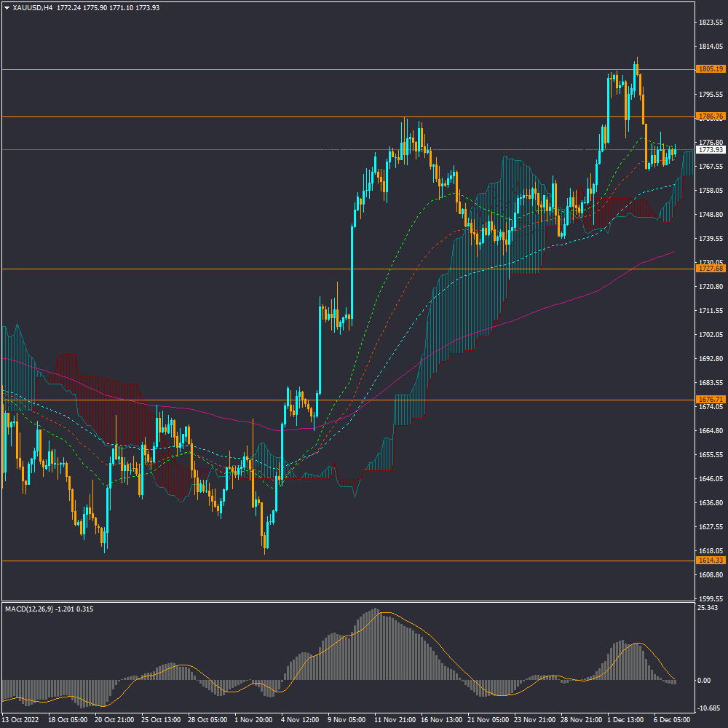
Task: Select the 1805.19 price level tag
Action: pos(710,69)
